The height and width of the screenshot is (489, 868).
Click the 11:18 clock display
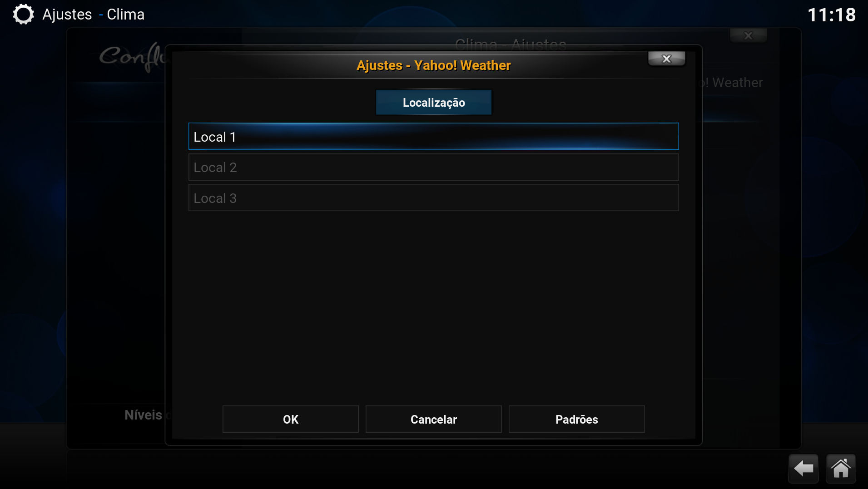(832, 15)
